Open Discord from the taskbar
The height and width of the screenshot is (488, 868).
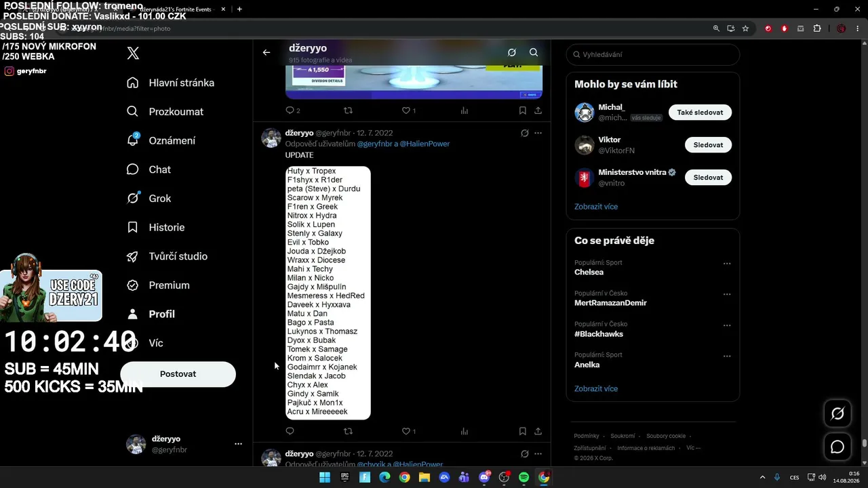click(x=484, y=477)
